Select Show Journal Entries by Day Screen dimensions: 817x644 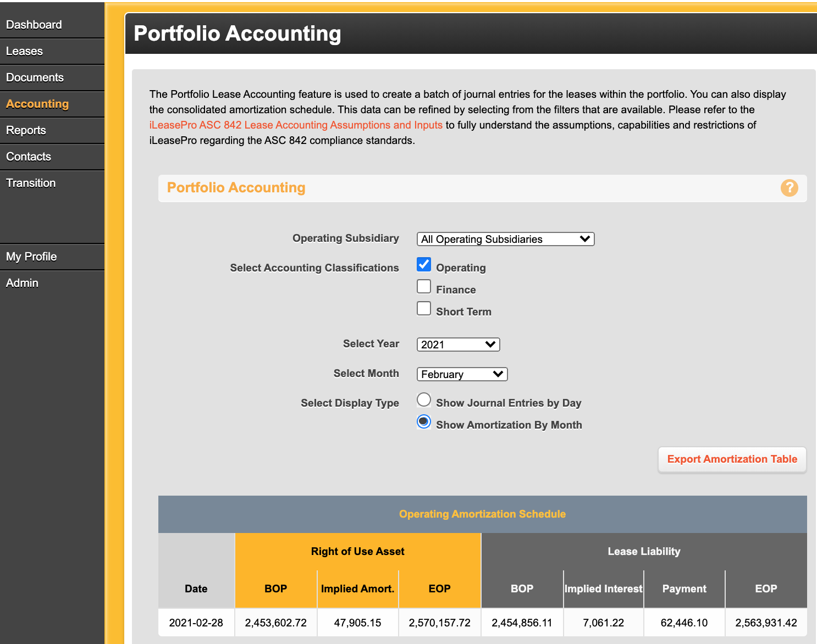(x=424, y=399)
